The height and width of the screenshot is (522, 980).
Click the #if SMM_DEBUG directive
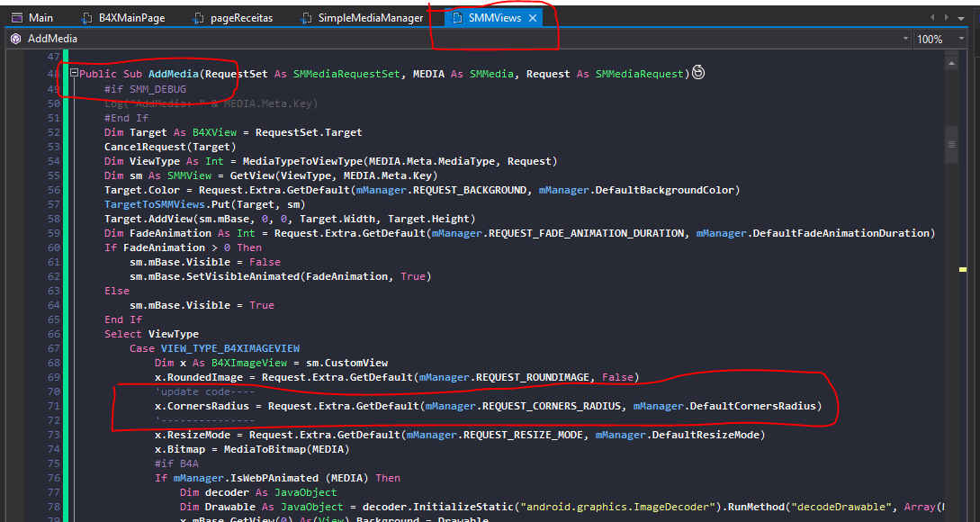(145, 89)
